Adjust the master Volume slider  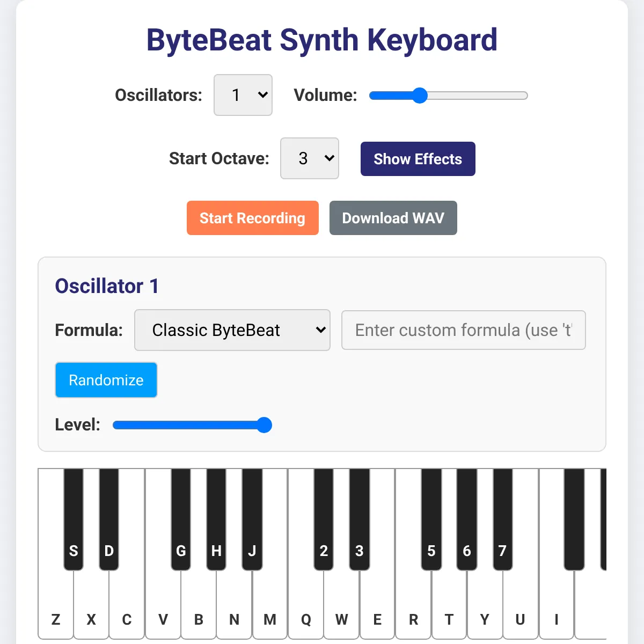tap(420, 95)
